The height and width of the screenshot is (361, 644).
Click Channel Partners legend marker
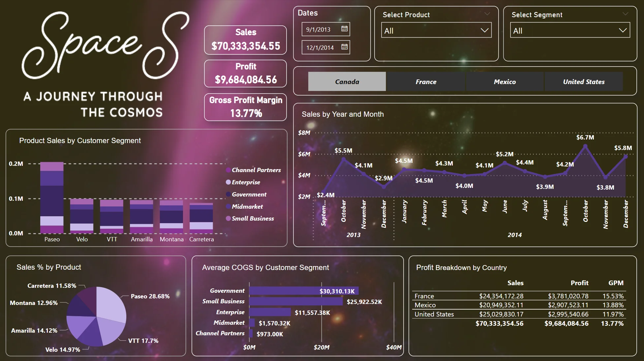(x=228, y=170)
